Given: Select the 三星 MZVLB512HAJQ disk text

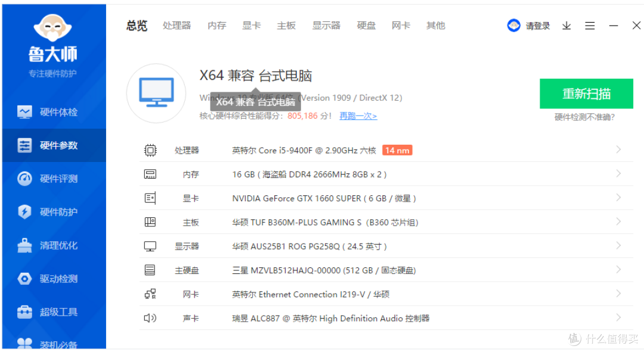Looking at the screenshot, I should tap(324, 270).
